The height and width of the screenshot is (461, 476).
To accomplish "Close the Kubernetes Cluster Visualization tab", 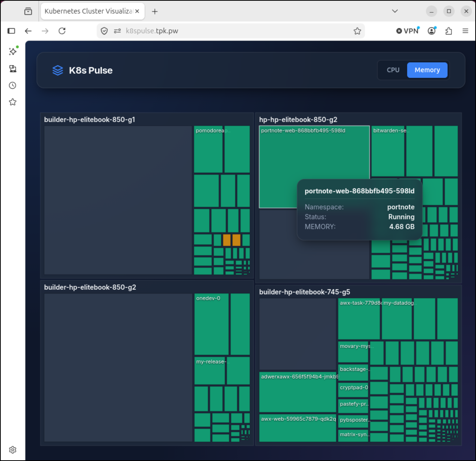I will click(137, 11).
